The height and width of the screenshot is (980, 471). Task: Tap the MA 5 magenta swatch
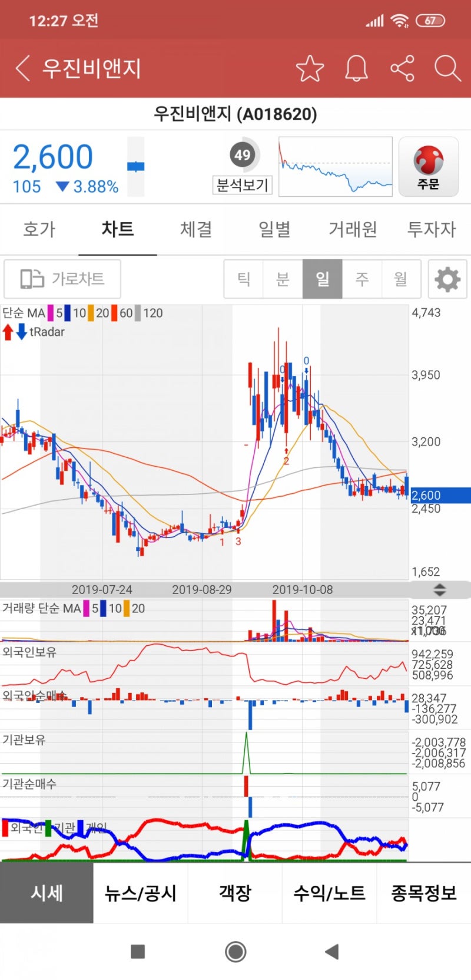pos(51,313)
